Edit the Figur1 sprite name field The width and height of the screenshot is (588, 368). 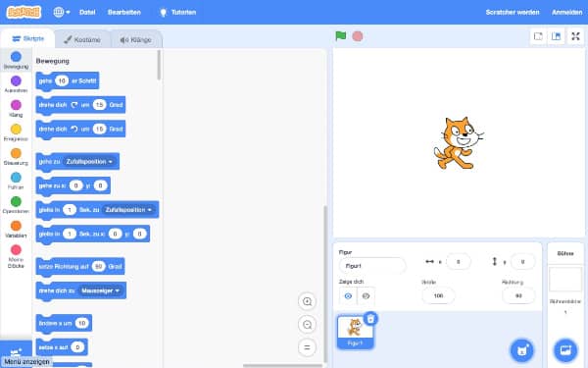pyautogui.click(x=371, y=266)
